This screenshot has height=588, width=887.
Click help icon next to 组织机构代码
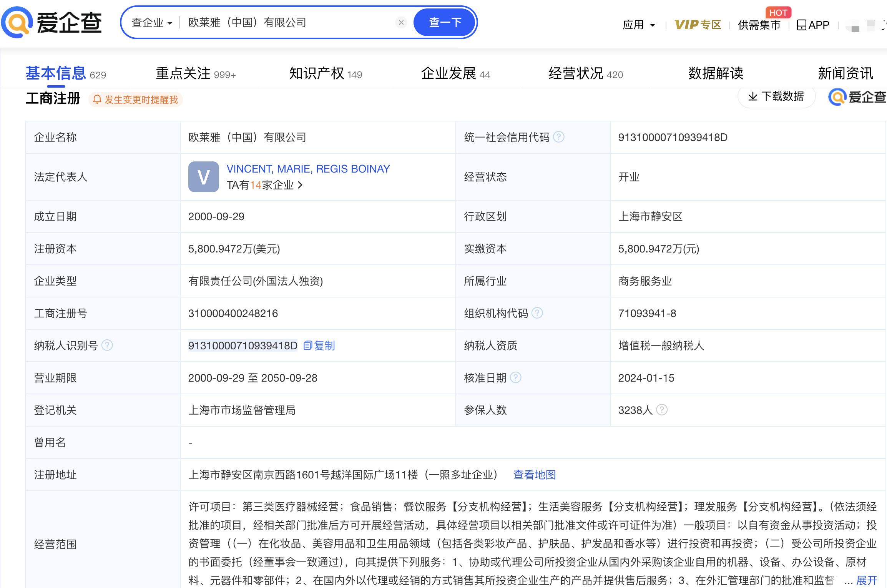tap(537, 313)
